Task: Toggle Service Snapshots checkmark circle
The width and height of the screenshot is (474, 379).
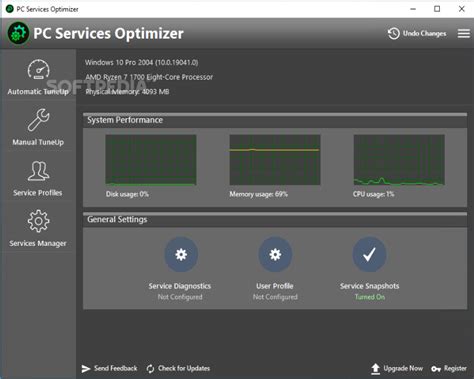Action: coord(369,254)
